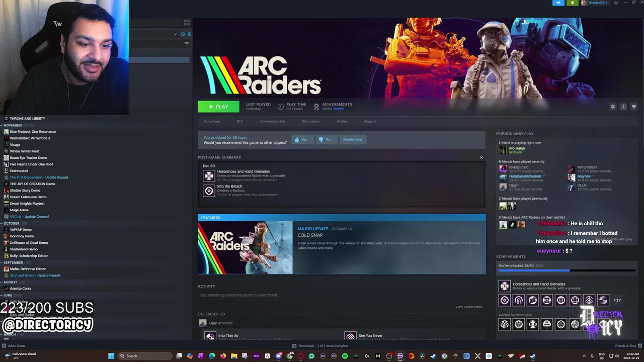
Task: Show the +17 more unlocked achievements
Action: pos(617,300)
